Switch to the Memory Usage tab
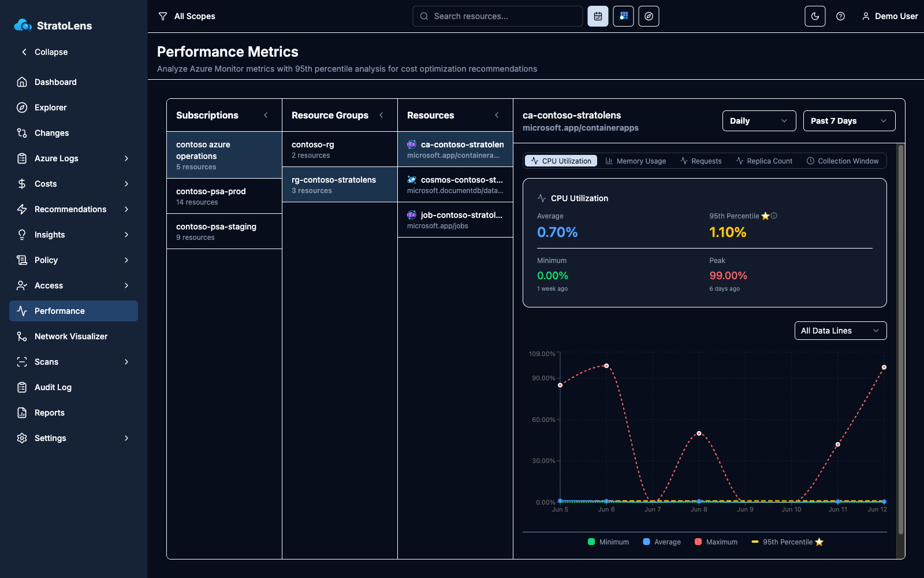924x578 pixels. [x=635, y=161]
